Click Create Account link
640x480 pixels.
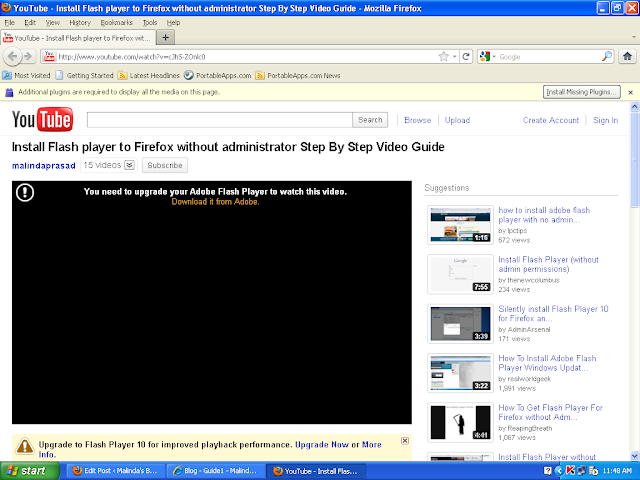click(551, 120)
